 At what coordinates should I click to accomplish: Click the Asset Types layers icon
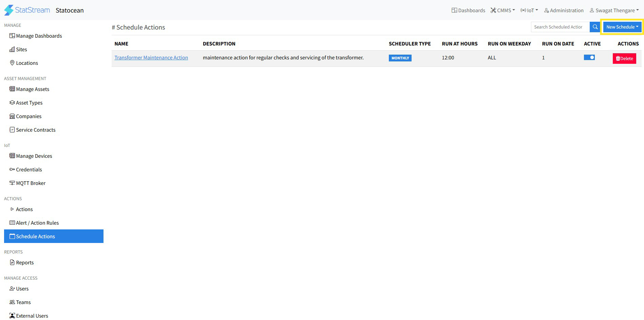click(12, 102)
